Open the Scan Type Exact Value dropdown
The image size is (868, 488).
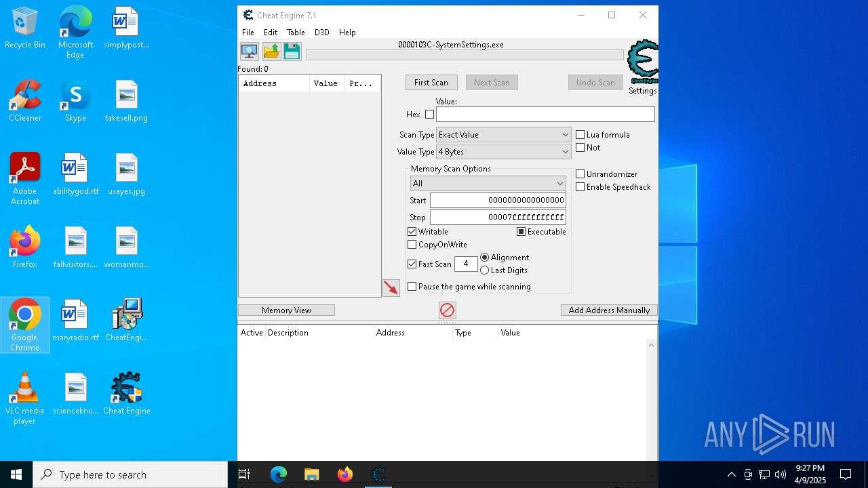[503, 135]
